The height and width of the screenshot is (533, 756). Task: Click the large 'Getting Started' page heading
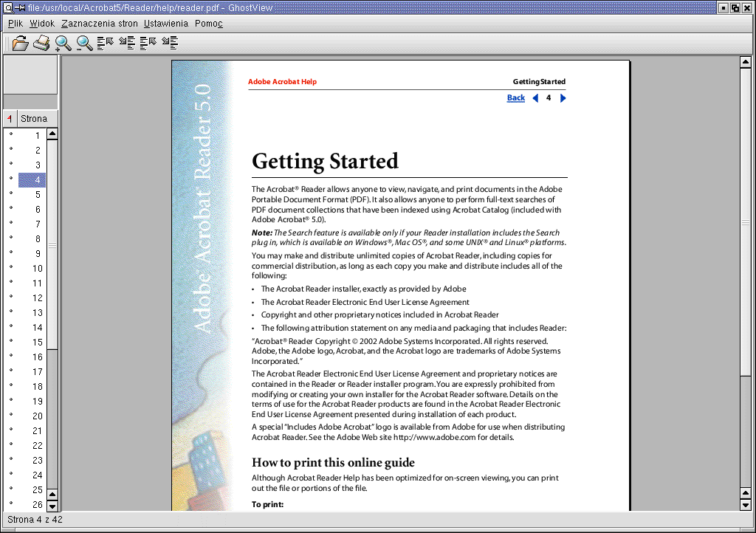click(326, 162)
